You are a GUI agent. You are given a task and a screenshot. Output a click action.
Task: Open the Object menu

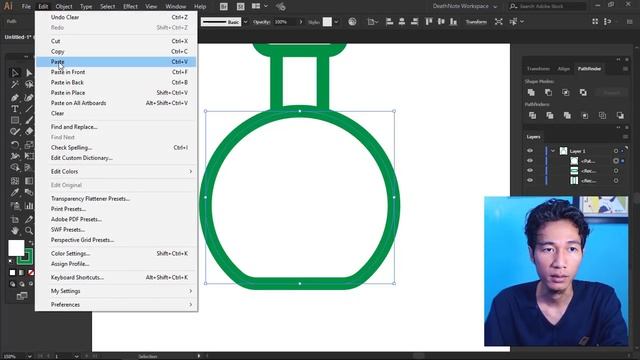[64, 7]
